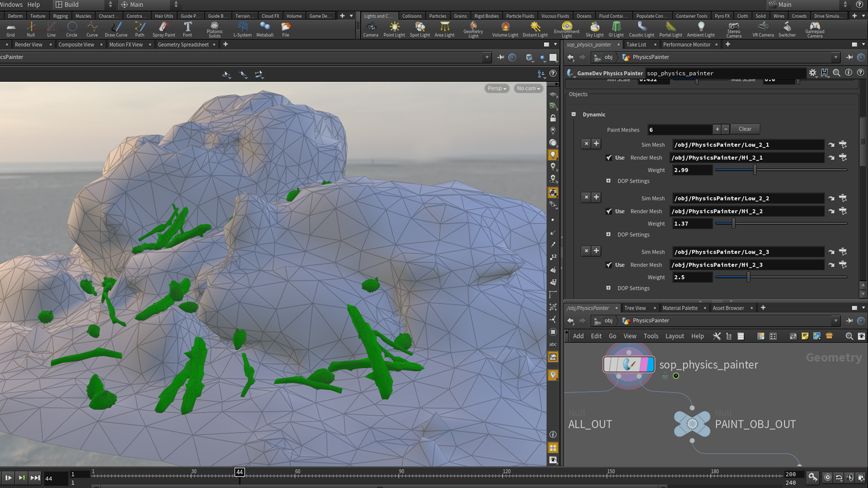Screen dimensions: 868x488
Task: Disable Use Render Mesh for Hi_2_3
Action: point(609,265)
